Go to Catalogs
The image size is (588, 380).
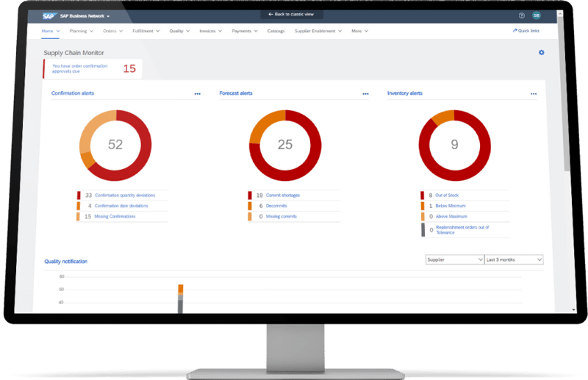point(276,31)
